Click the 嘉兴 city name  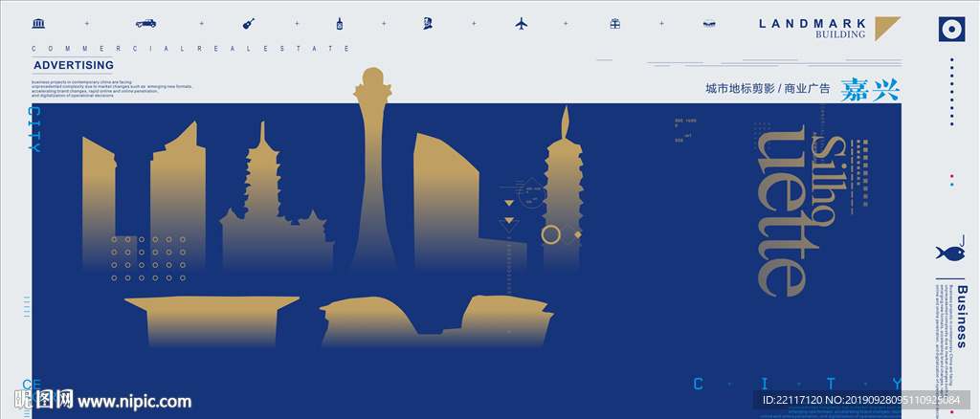coord(869,89)
